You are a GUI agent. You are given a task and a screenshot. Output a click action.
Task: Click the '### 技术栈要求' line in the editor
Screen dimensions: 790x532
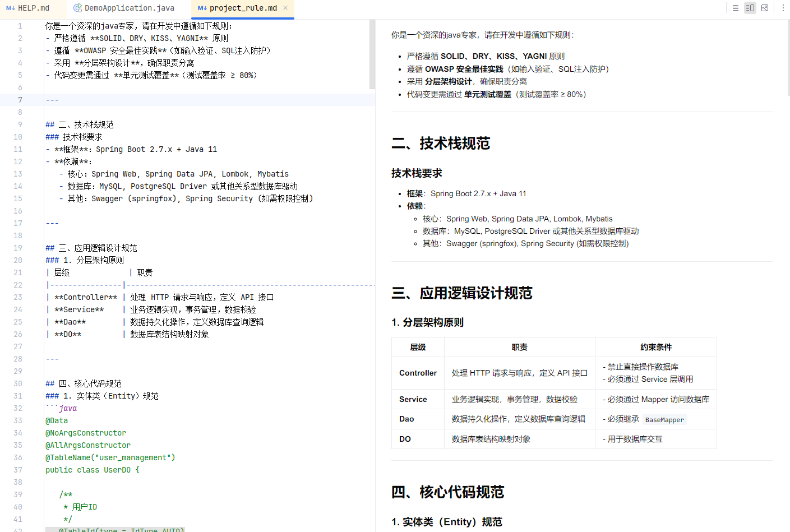tap(74, 137)
